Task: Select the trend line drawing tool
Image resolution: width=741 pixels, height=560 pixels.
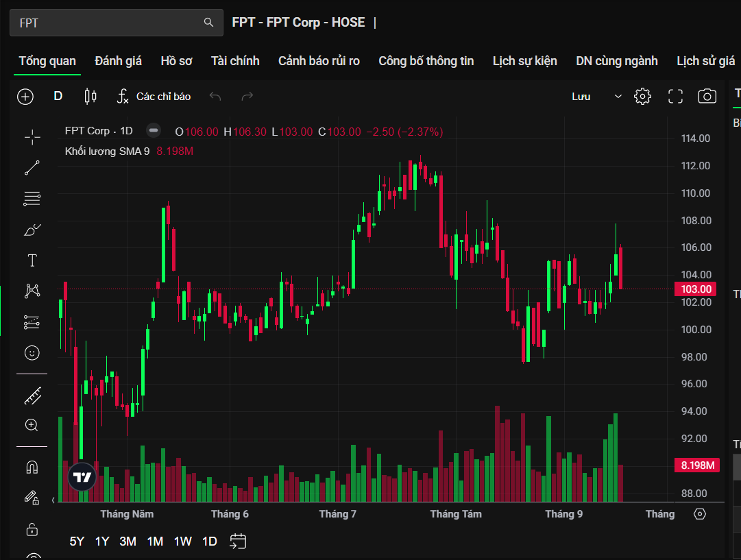Action: point(32,168)
